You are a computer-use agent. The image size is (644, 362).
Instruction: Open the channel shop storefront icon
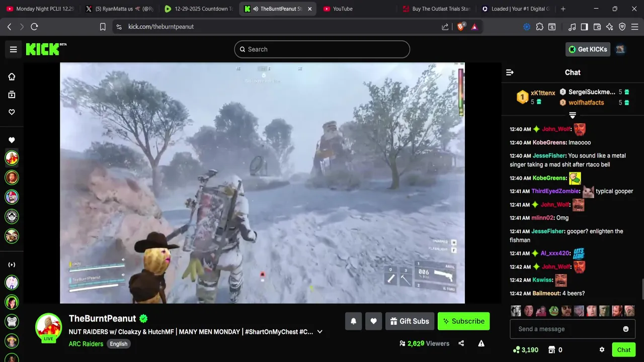point(551,350)
